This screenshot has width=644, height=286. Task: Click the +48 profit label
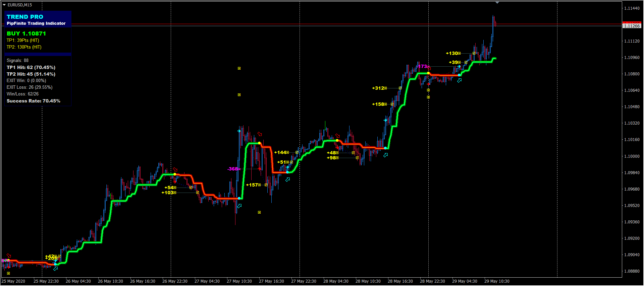[331, 153]
